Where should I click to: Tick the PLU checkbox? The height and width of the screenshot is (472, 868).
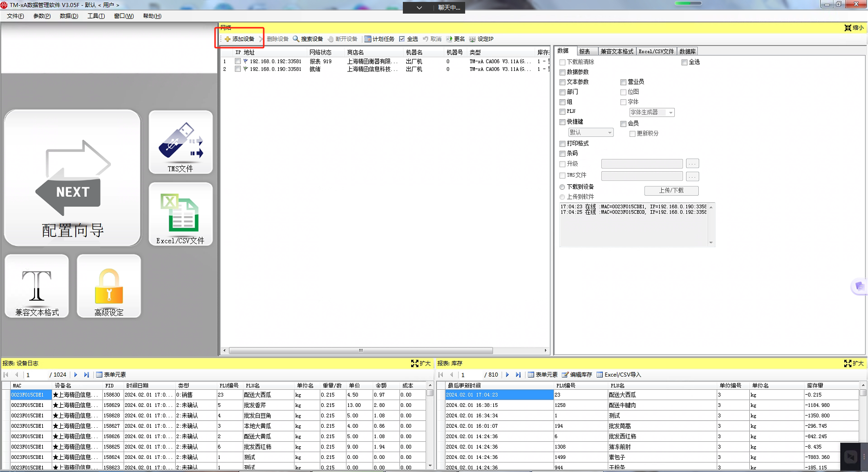coord(562,112)
